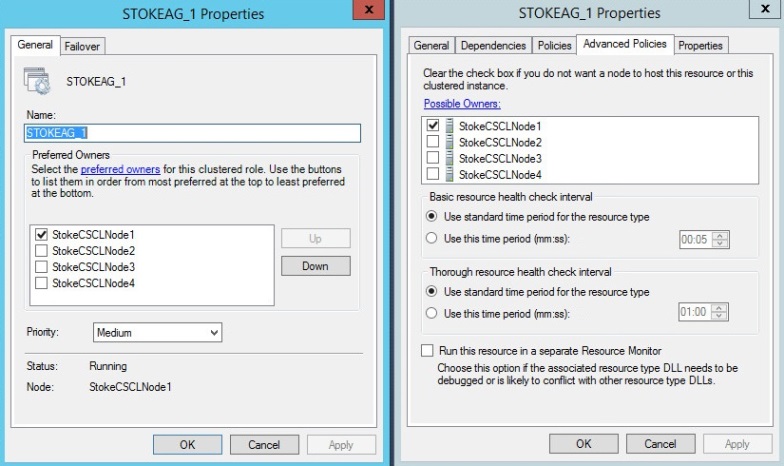Check StokeCSCLNode2 in Preferred Owners list

[x=41, y=250]
